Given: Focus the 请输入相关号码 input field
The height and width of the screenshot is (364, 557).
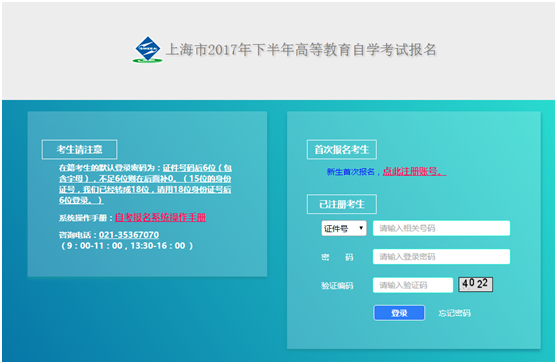Looking at the screenshot, I should 441,228.
